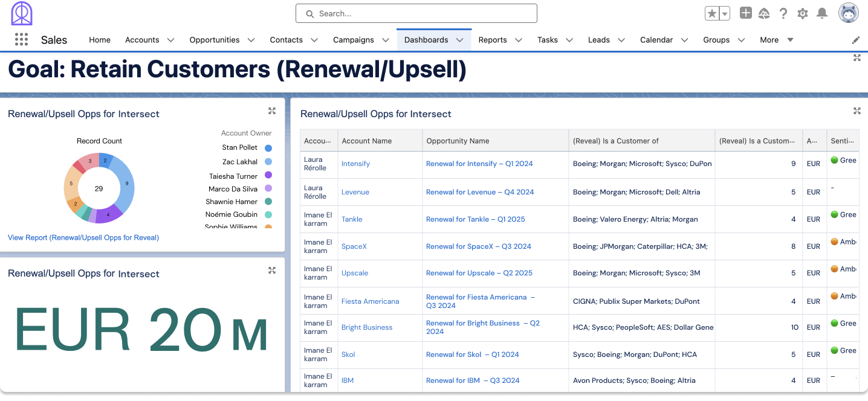Screen dimensions: 868x401
Task: Click the count 10 in Bright Business row
Action: pyautogui.click(x=794, y=327)
